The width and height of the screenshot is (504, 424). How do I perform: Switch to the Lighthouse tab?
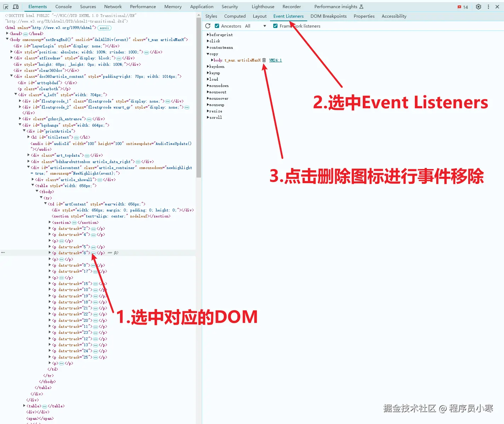click(x=263, y=7)
